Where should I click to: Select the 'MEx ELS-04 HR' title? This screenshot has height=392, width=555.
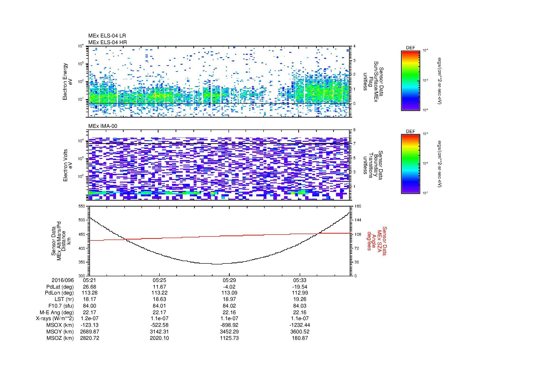point(107,42)
